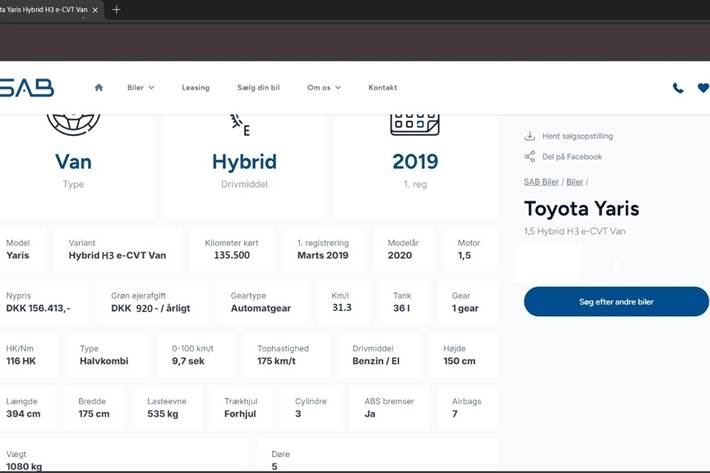Select the Lasteevne 535 kg value

pos(163,414)
